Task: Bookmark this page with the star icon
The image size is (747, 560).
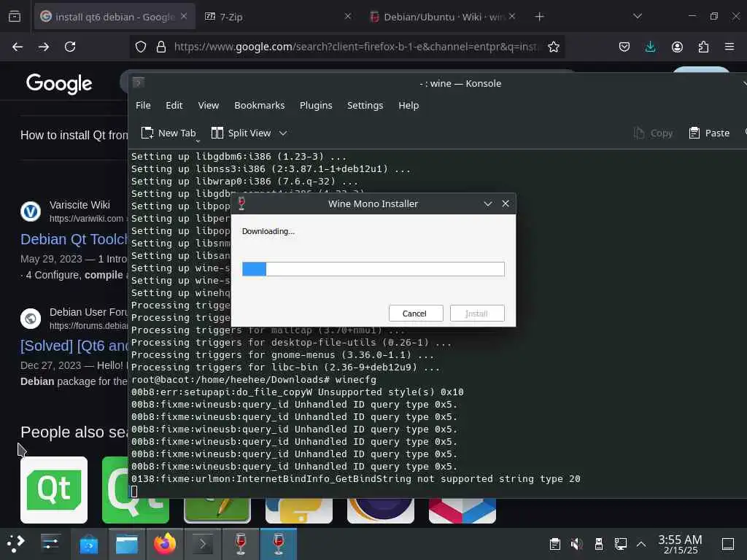Action: (x=553, y=47)
